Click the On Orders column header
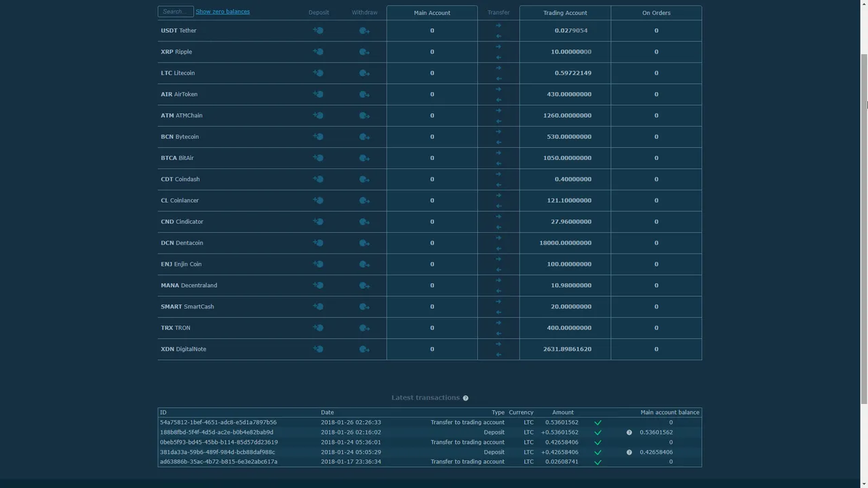The image size is (868, 488). [656, 13]
